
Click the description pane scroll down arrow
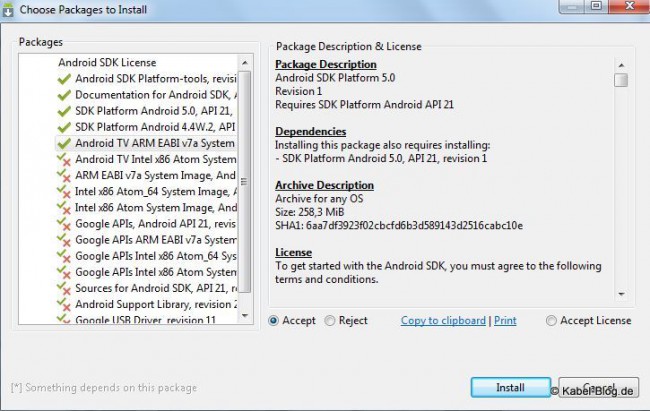621,294
